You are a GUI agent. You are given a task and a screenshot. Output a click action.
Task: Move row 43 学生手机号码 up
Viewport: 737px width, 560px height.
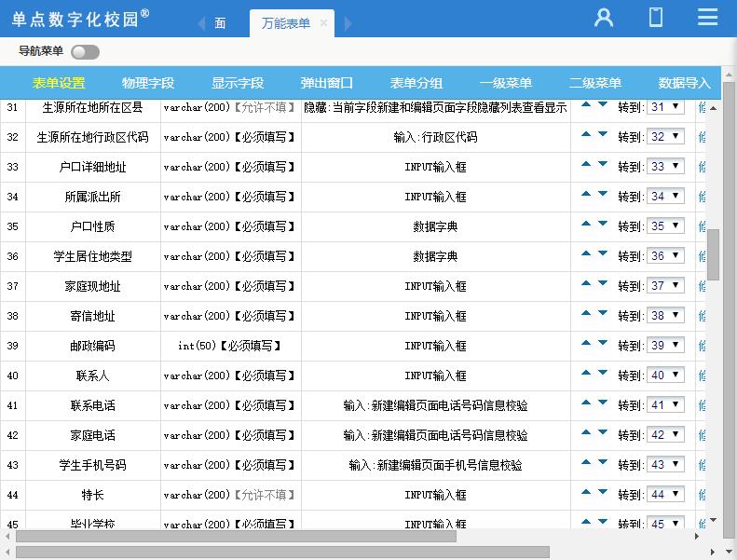point(586,462)
